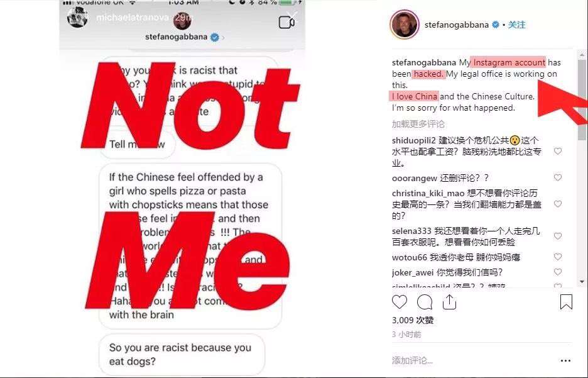
Task: Click the scrollbar down arrow in comments
Action: (582, 282)
